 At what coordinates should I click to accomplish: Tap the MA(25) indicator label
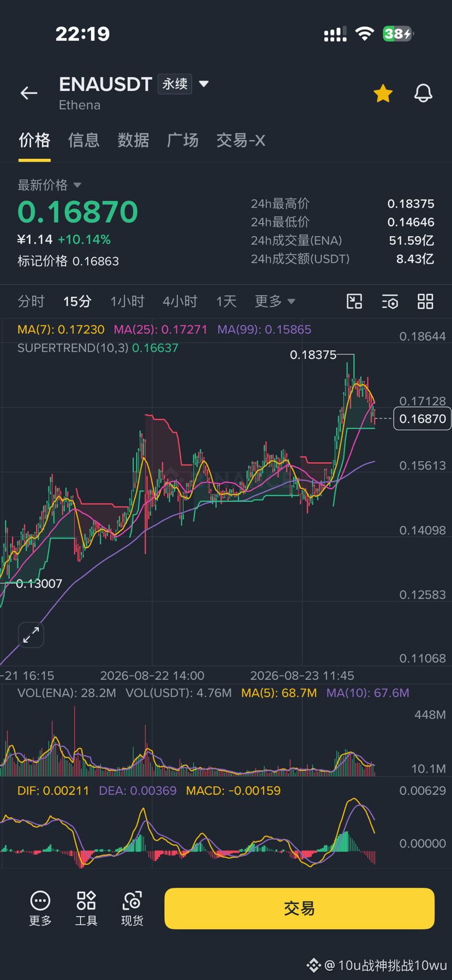(x=160, y=330)
